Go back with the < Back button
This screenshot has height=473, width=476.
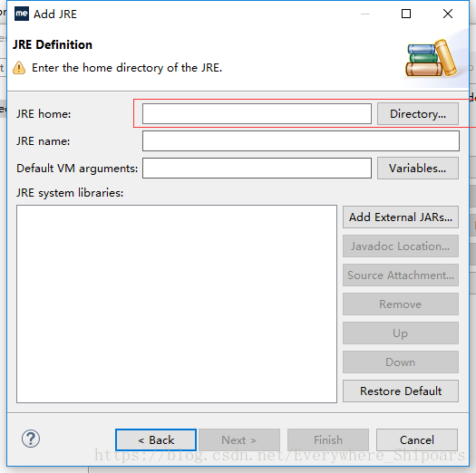click(156, 440)
